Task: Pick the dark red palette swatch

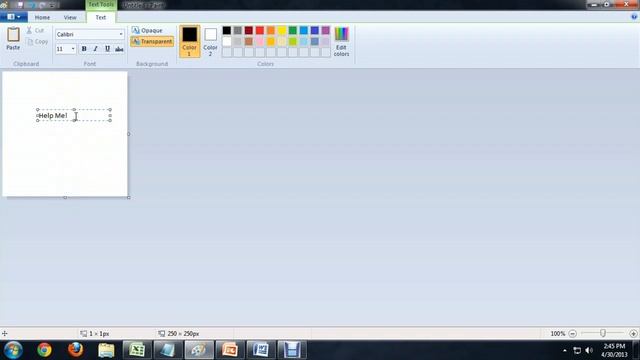Action: (x=249, y=30)
